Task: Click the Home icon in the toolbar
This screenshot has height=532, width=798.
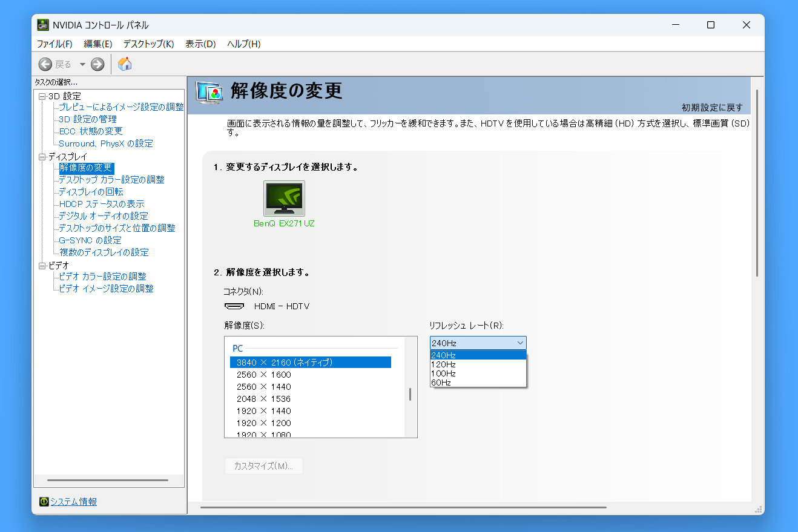Action: [x=125, y=64]
